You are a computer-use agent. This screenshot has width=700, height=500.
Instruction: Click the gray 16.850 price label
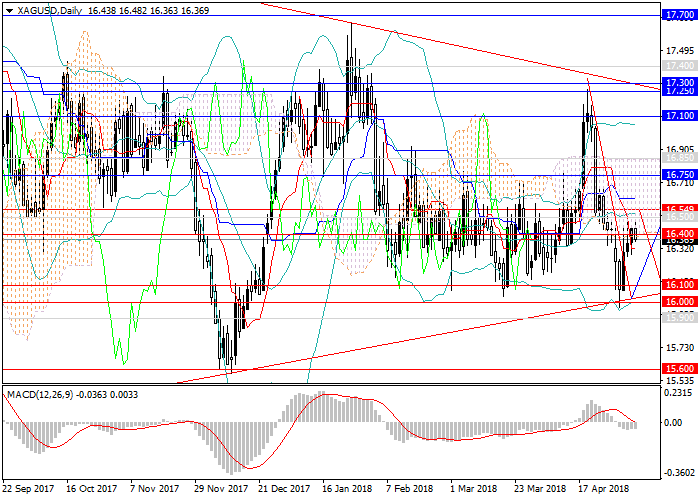(679, 158)
